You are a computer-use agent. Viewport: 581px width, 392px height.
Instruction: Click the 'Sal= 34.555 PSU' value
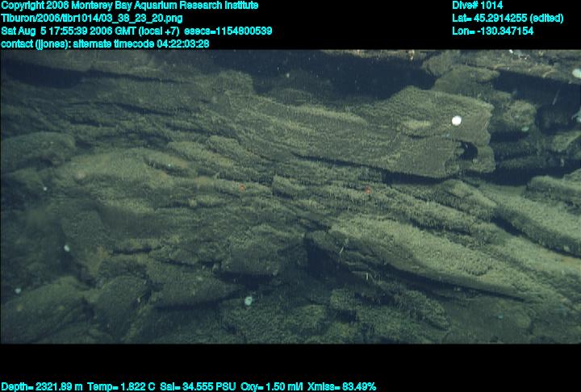click(198, 387)
